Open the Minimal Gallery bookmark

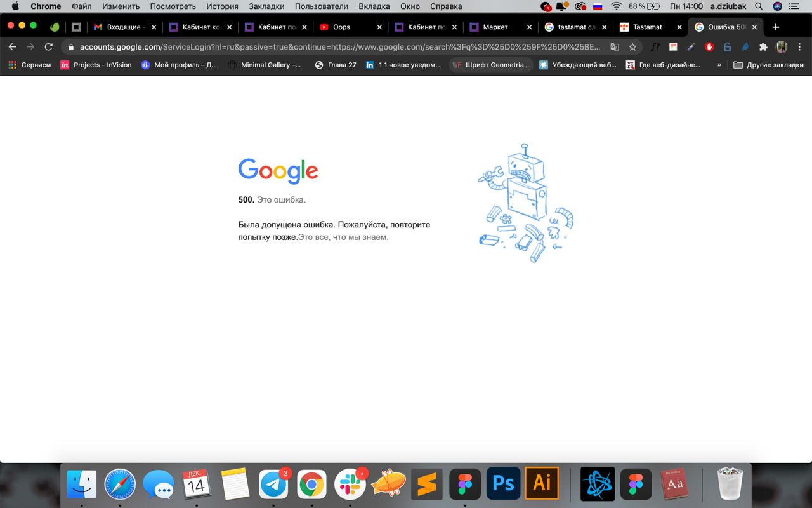coord(264,65)
